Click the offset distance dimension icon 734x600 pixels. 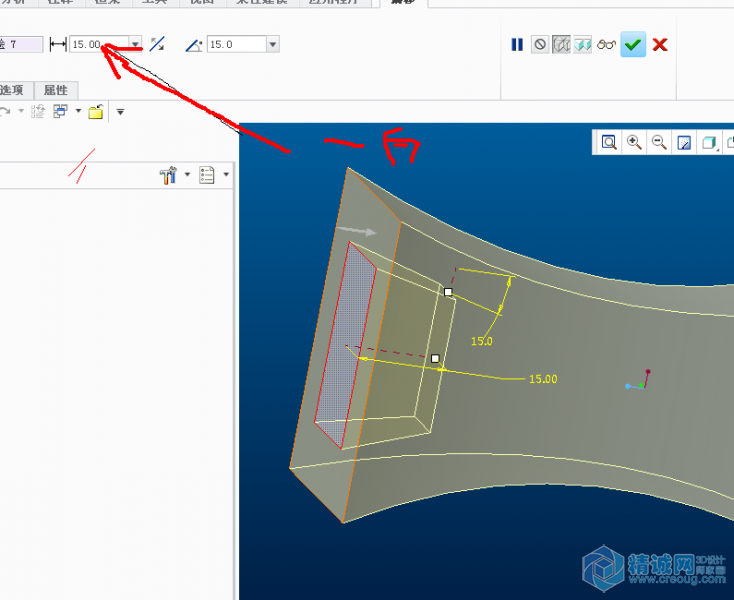point(58,44)
